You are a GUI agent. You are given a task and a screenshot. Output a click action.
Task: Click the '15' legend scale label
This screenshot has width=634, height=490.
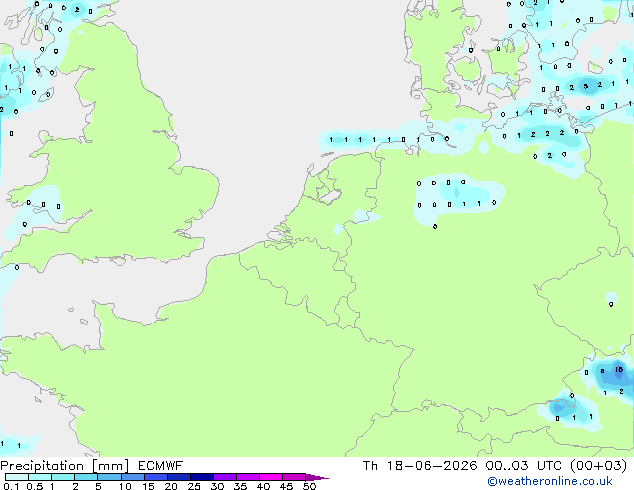[148, 486]
